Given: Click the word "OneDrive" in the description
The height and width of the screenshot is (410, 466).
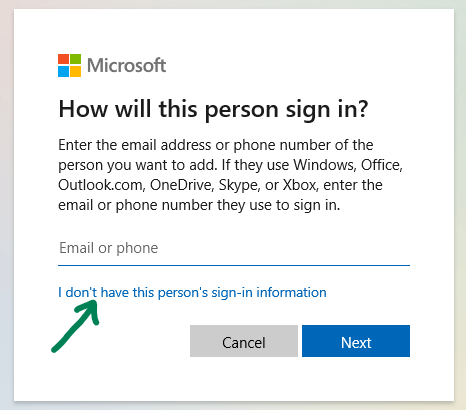Looking at the screenshot, I should point(181,185).
